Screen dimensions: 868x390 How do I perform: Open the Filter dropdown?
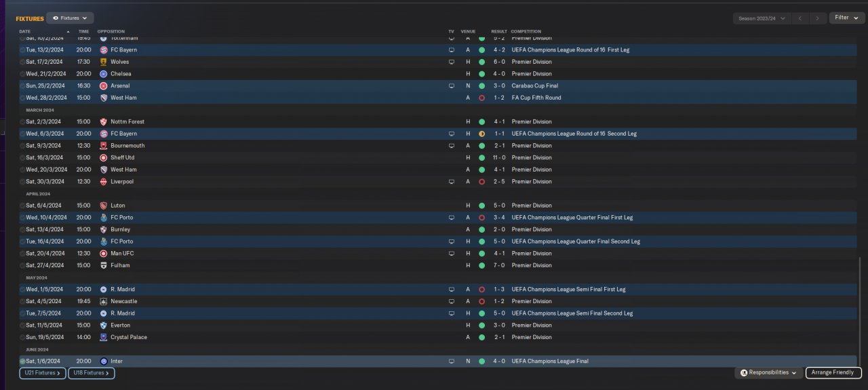pyautogui.click(x=847, y=18)
